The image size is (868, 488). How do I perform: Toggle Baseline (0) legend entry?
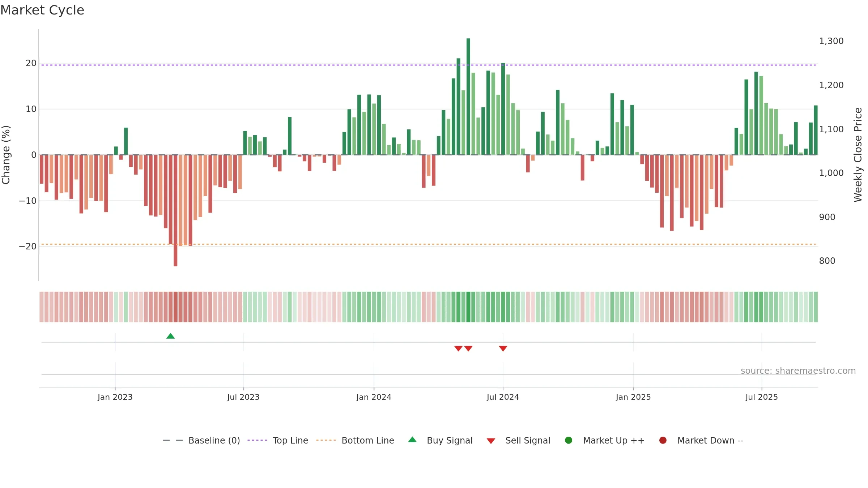(201, 440)
